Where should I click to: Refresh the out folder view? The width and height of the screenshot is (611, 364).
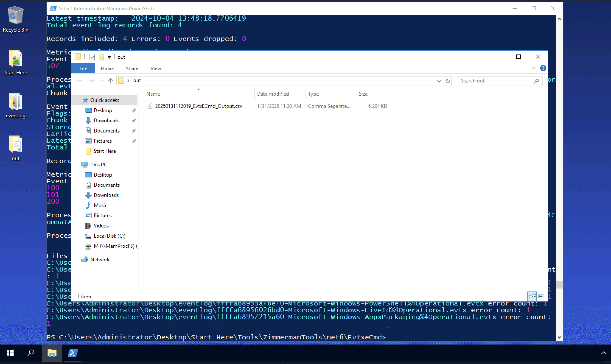tap(447, 81)
